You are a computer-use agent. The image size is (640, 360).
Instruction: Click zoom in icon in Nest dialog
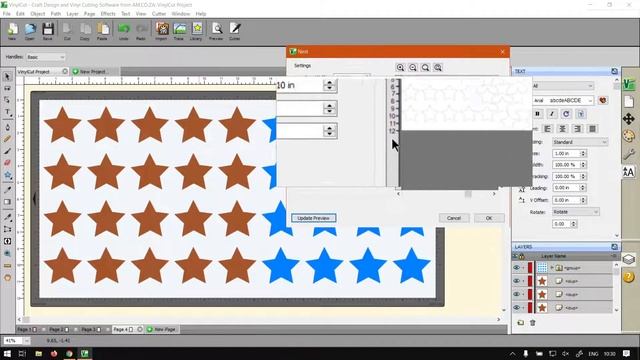coord(400,67)
